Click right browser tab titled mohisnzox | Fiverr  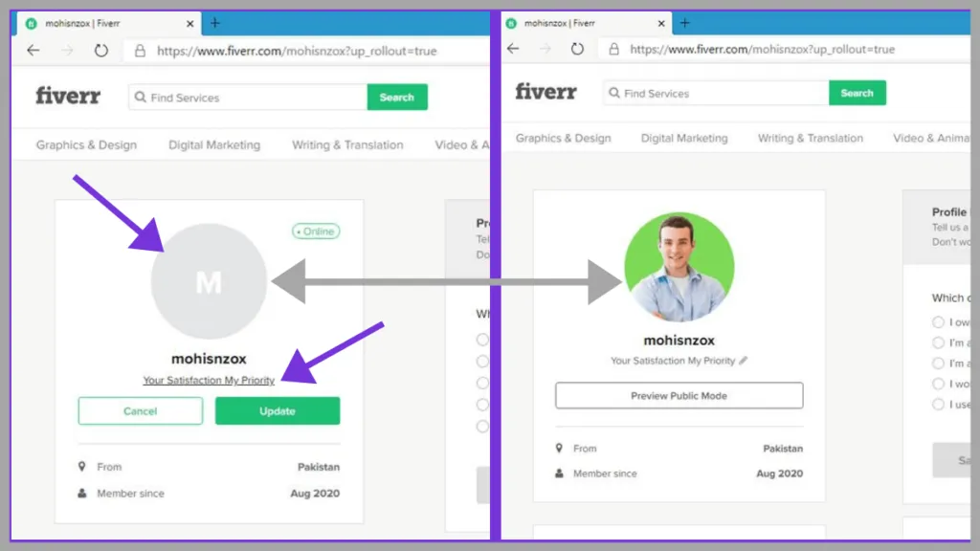point(587,23)
